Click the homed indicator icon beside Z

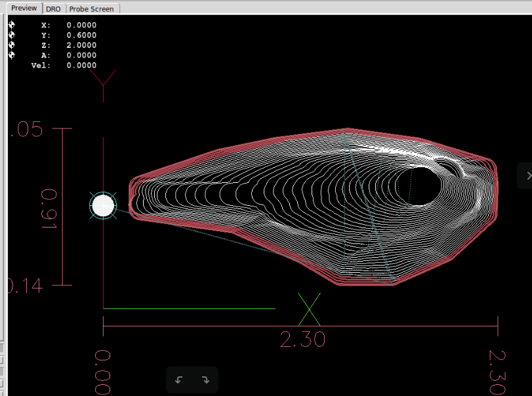(11, 45)
